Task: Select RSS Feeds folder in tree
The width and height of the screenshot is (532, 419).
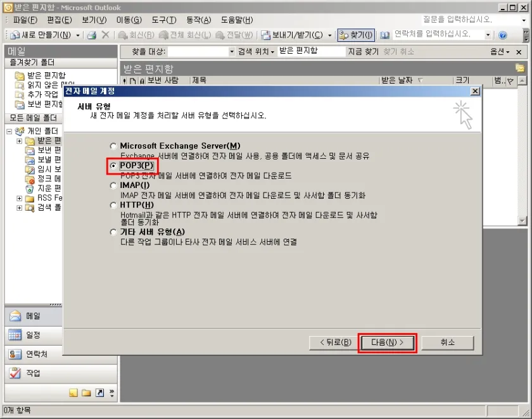Action: point(44,198)
